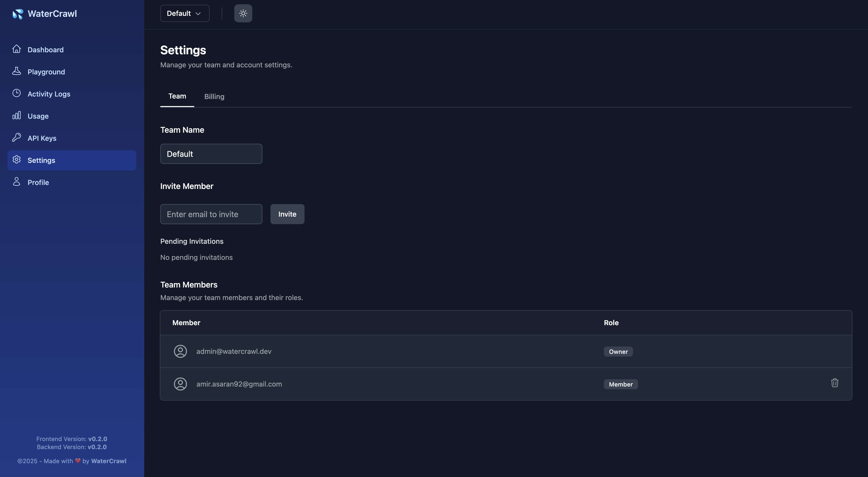The width and height of the screenshot is (868, 477).
Task: Click the Profile person icon
Action: tap(17, 182)
